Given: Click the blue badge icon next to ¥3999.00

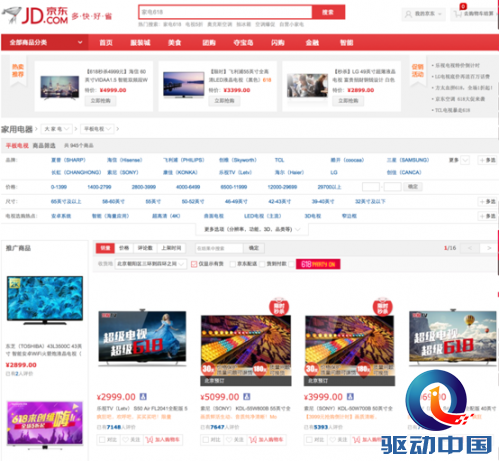Looking at the screenshot, I should 350,397.
